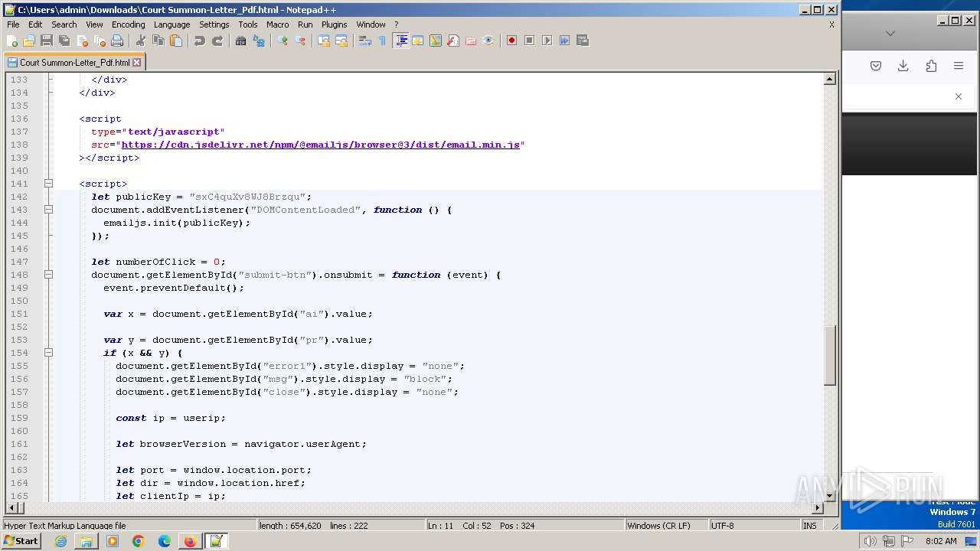Collapse onsubmit function at line 148

(48, 275)
